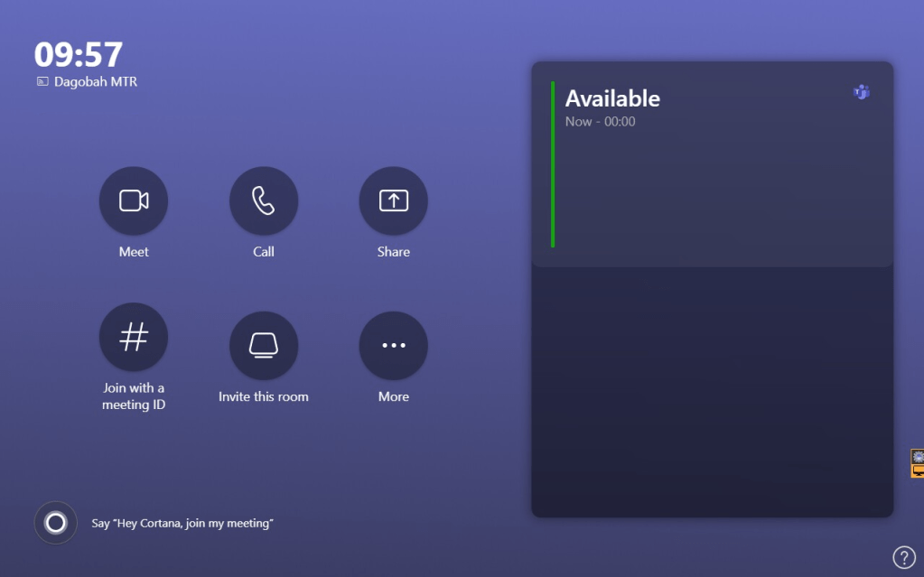Open the More options ellipsis

[x=394, y=346]
